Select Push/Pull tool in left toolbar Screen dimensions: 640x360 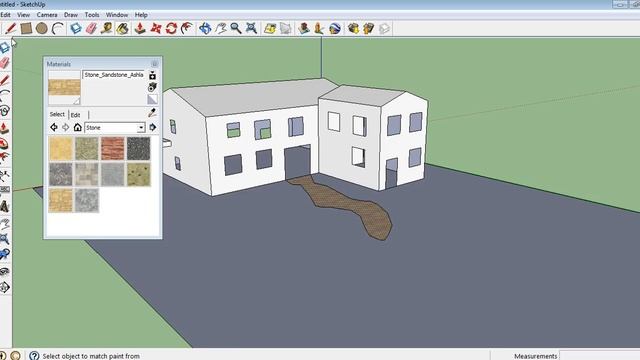pos(4,128)
